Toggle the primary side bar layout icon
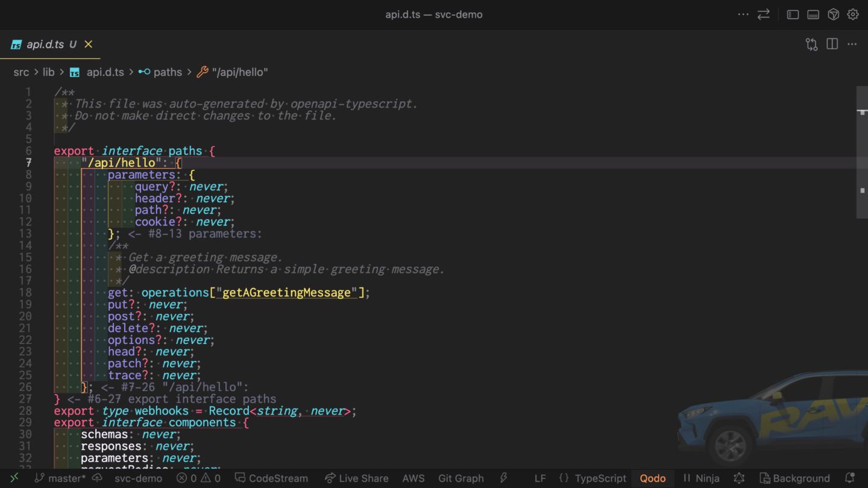Screen dimensions: 868x488 793,14
